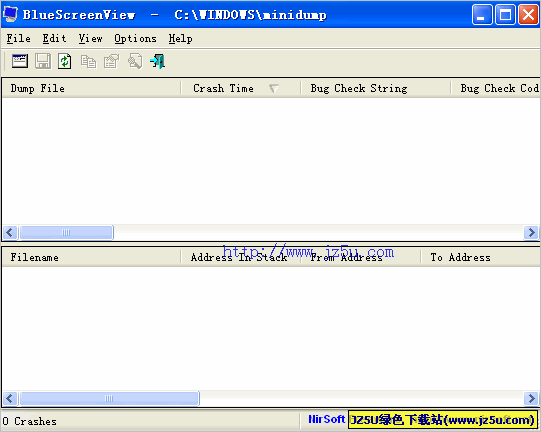Open the Help menu
Screen dimensions: 541x432
point(180,38)
